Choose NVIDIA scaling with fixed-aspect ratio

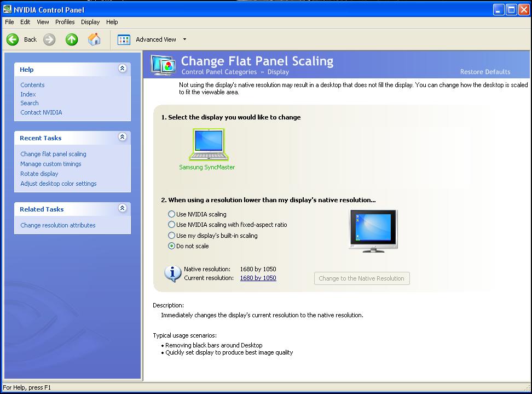click(x=172, y=225)
